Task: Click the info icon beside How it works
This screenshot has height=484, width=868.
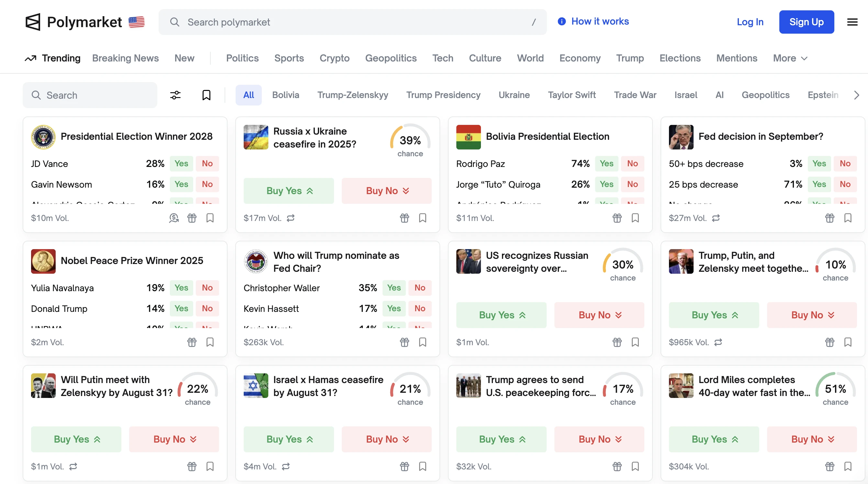Action: point(562,22)
